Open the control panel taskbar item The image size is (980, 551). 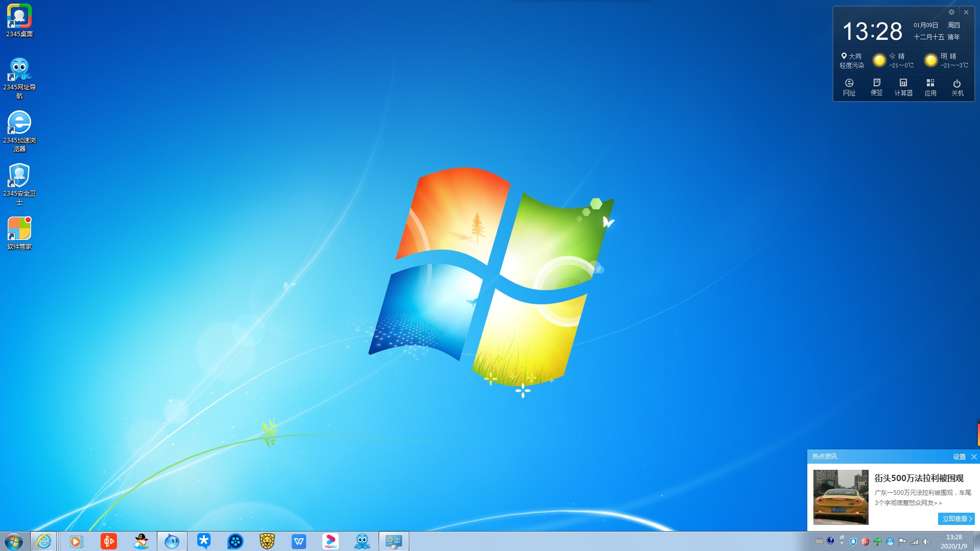coord(394,541)
